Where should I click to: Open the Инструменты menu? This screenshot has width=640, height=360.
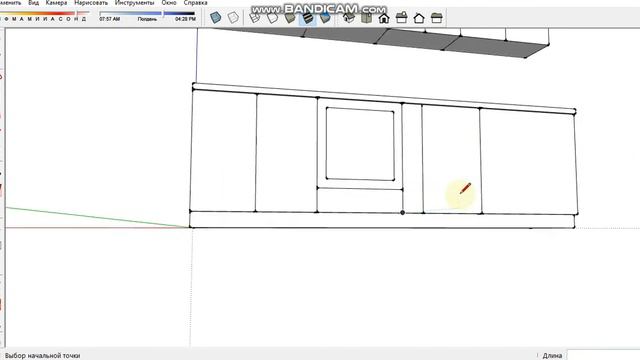pos(134,2)
